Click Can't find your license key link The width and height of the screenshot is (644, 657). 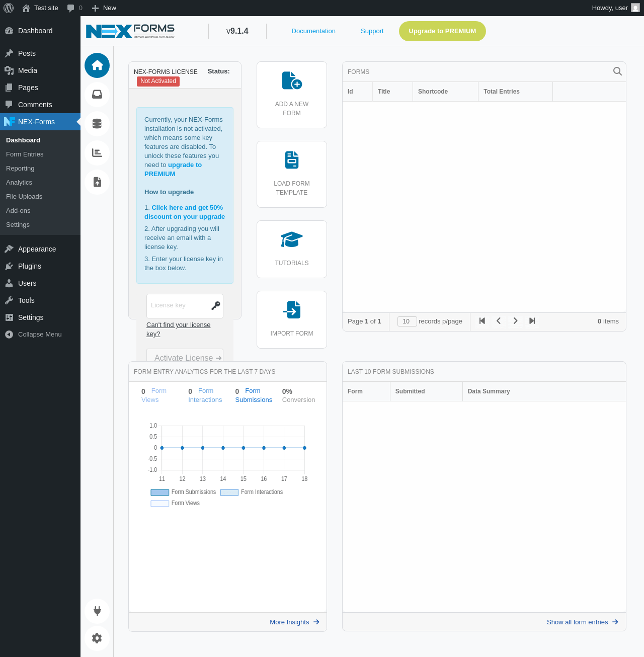(179, 330)
